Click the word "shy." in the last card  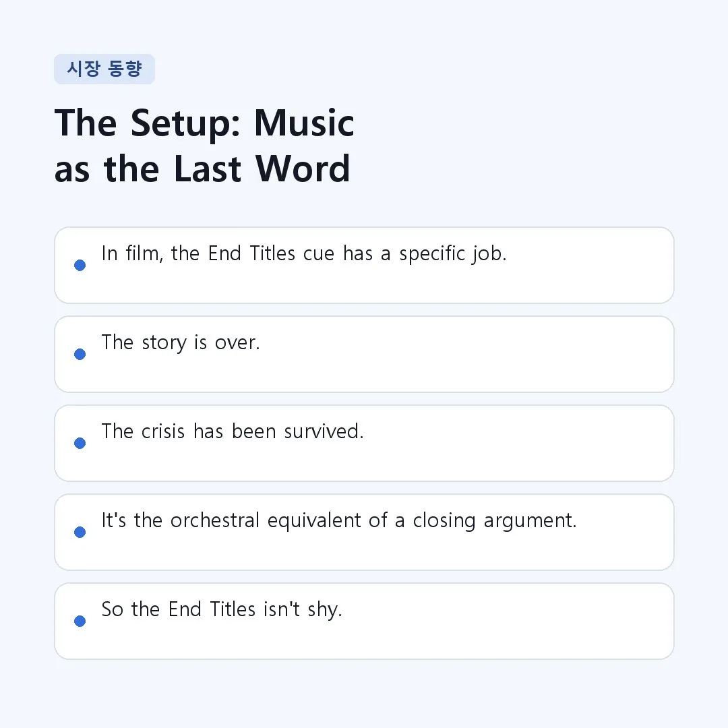pos(324,609)
